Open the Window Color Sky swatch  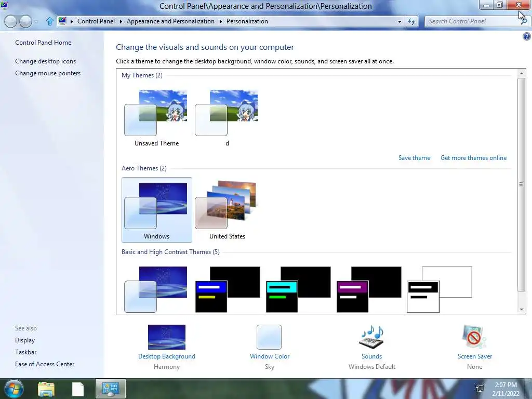click(x=269, y=337)
